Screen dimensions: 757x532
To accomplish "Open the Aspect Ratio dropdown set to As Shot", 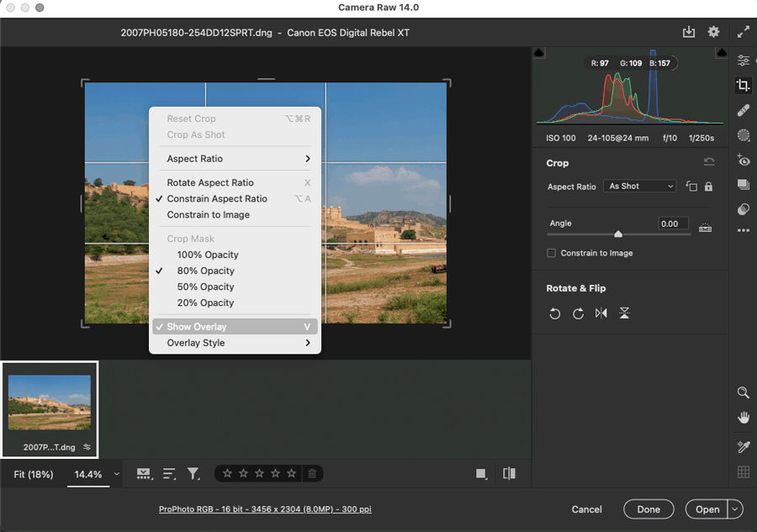I will tap(639, 186).
